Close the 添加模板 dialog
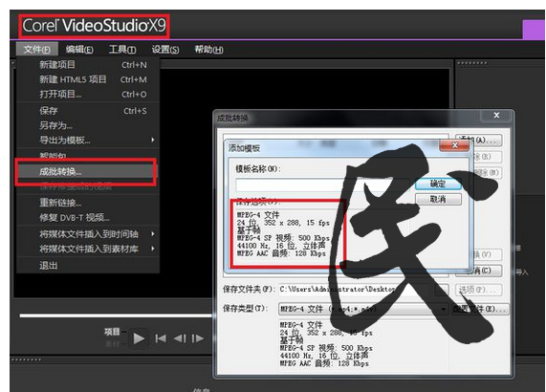 click(454, 145)
